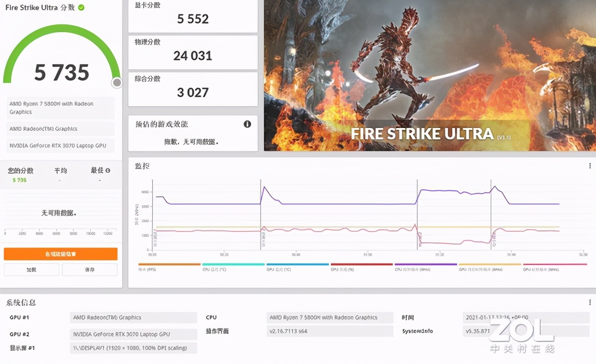Toggle the pink GPU clock frequency legend series
596x364 pixels.
[x=555, y=267]
